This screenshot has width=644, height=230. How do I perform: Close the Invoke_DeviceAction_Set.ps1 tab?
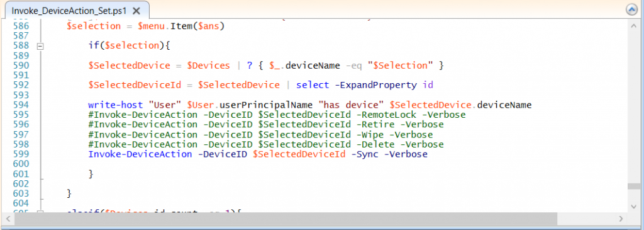[x=136, y=11]
